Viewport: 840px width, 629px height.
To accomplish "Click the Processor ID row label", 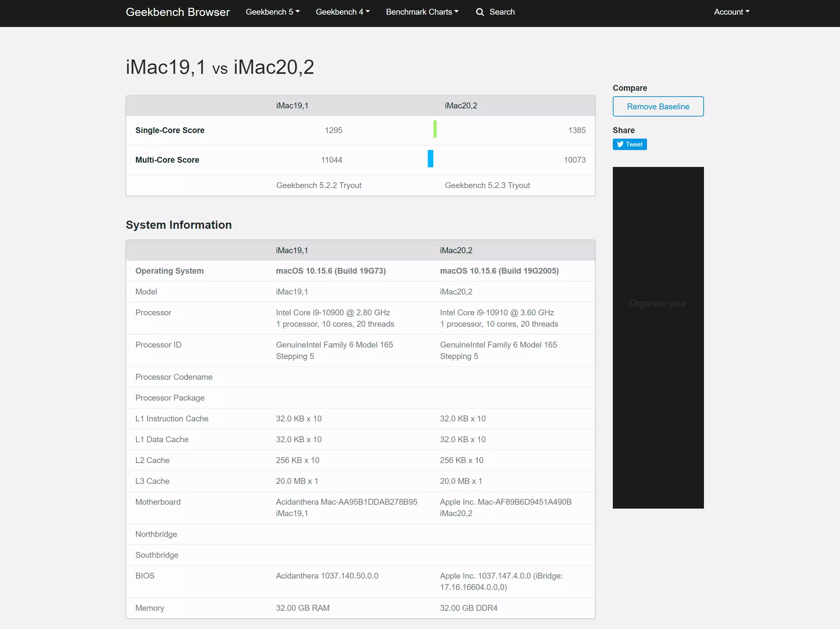I will coord(158,345).
